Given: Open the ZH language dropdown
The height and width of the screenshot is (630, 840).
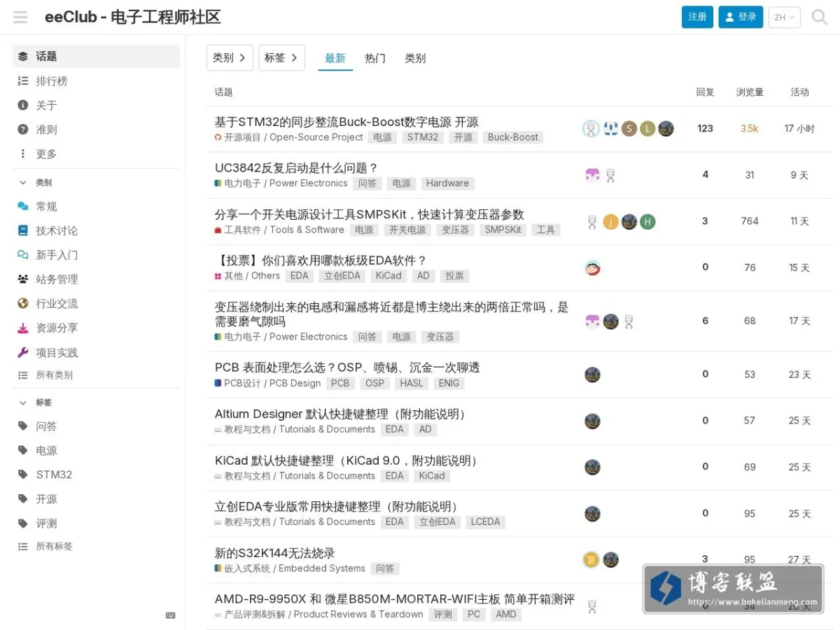Looking at the screenshot, I should pyautogui.click(x=784, y=17).
